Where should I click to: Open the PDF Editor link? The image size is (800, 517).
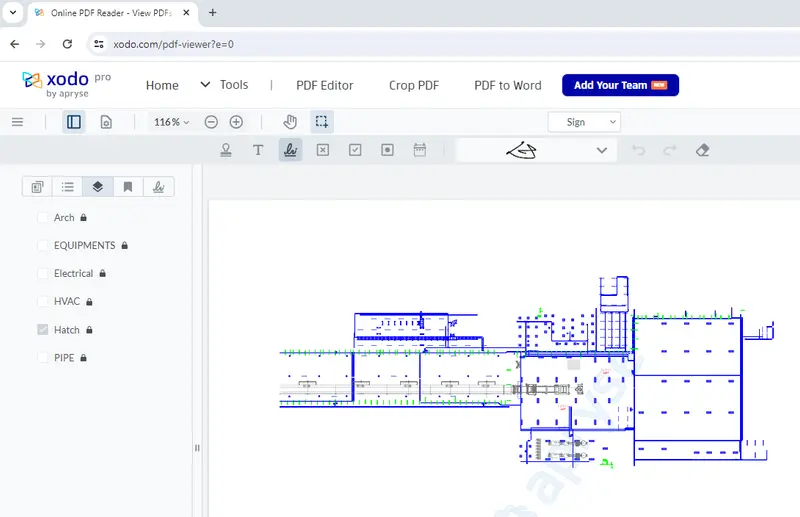tap(324, 85)
